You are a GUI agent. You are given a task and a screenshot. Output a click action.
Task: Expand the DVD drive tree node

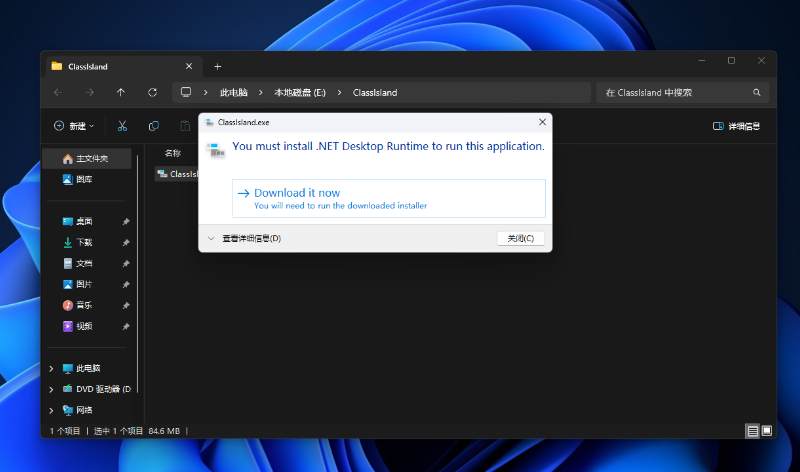51,389
